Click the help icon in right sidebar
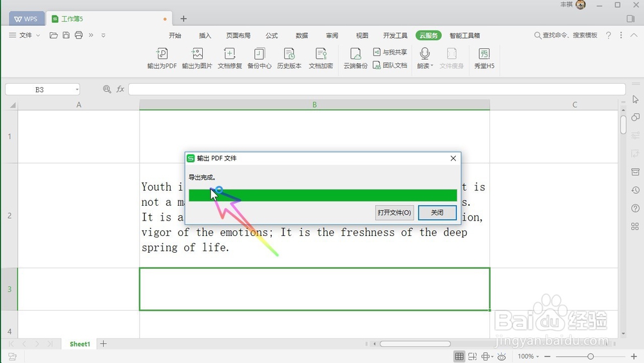Viewport: 644px width, 363px height. (x=636, y=208)
